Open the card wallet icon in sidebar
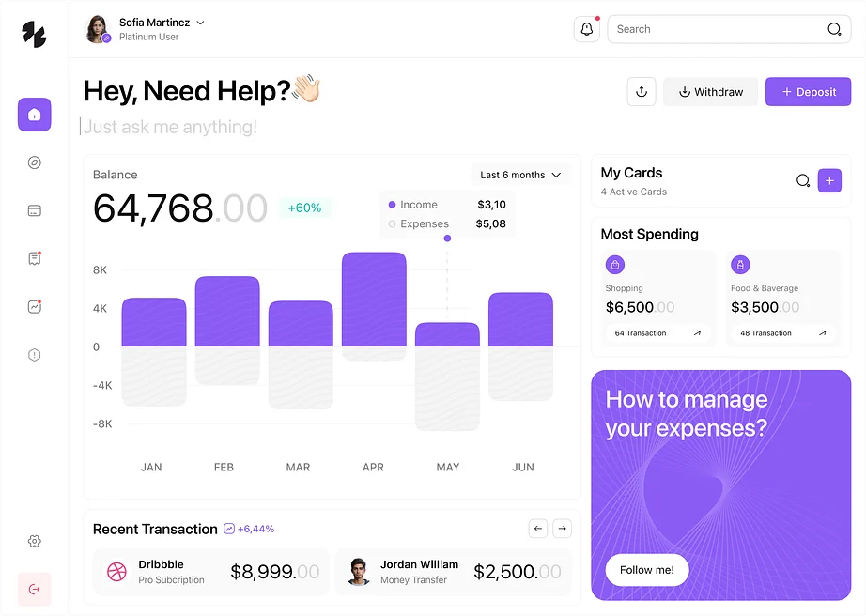Image resolution: width=866 pixels, height=616 pixels. tap(35, 210)
